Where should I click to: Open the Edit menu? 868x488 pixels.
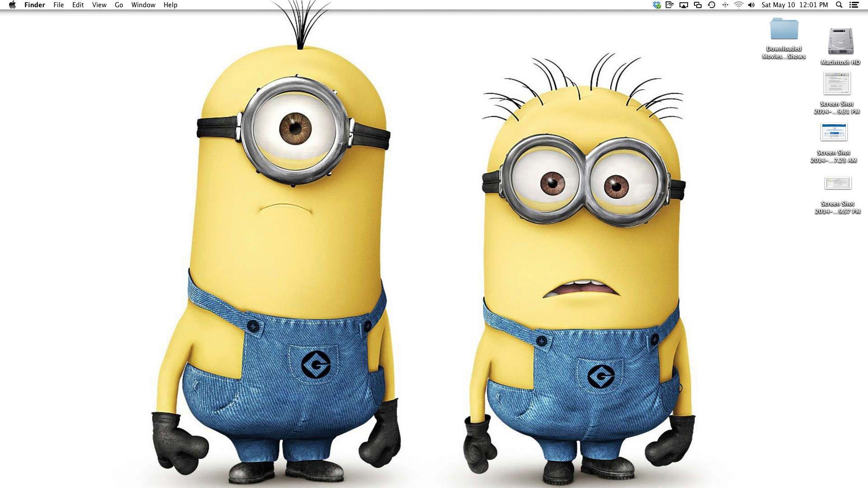tap(78, 5)
